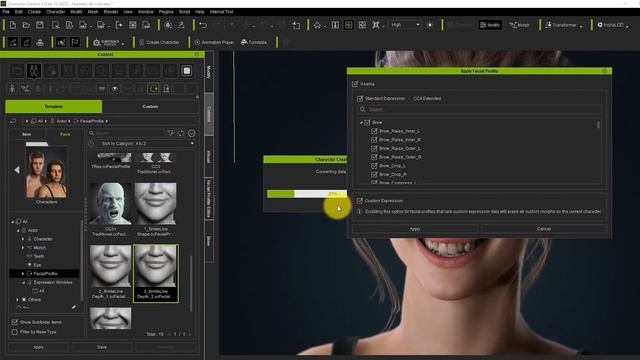Open the Modify side tab
This screenshot has width=640, height=360.
209,72
